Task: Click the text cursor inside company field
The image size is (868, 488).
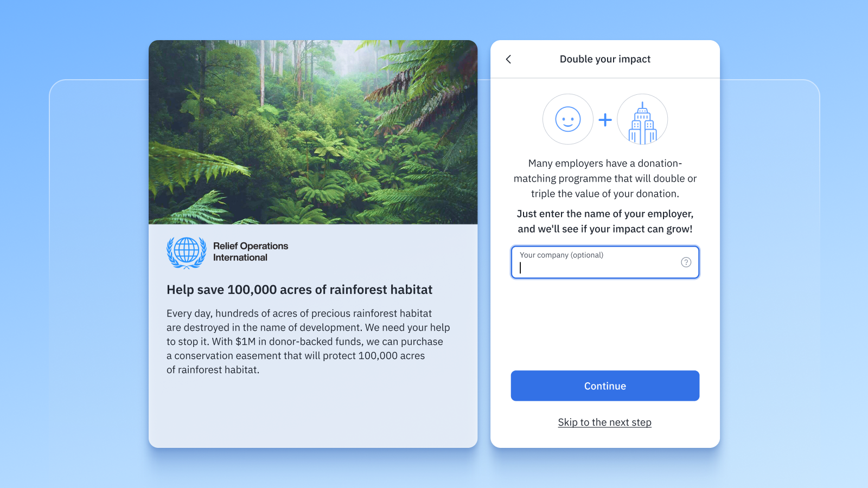Action: [520, 268]
